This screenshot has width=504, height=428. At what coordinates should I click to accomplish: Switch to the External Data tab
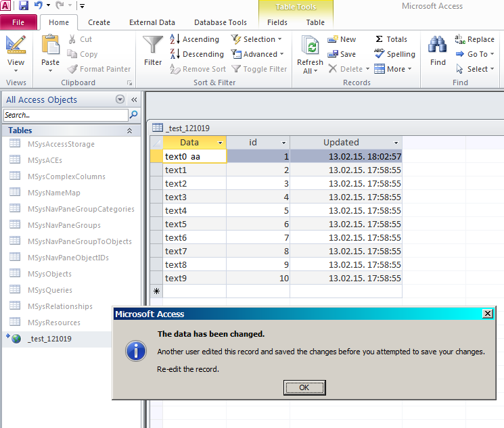click(152, 22)
